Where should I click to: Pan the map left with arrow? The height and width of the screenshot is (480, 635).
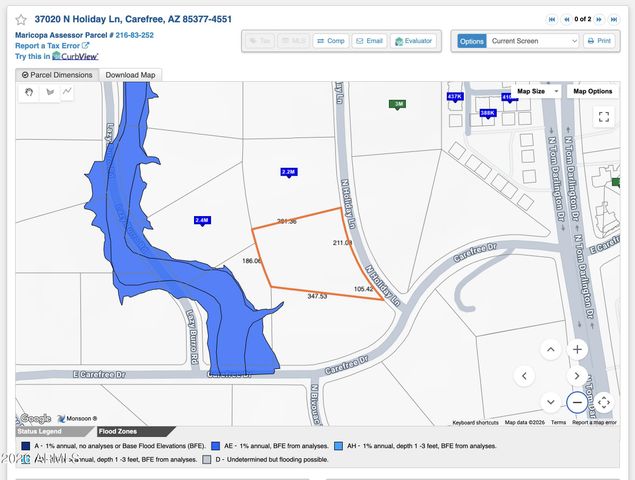coord(525,376)
